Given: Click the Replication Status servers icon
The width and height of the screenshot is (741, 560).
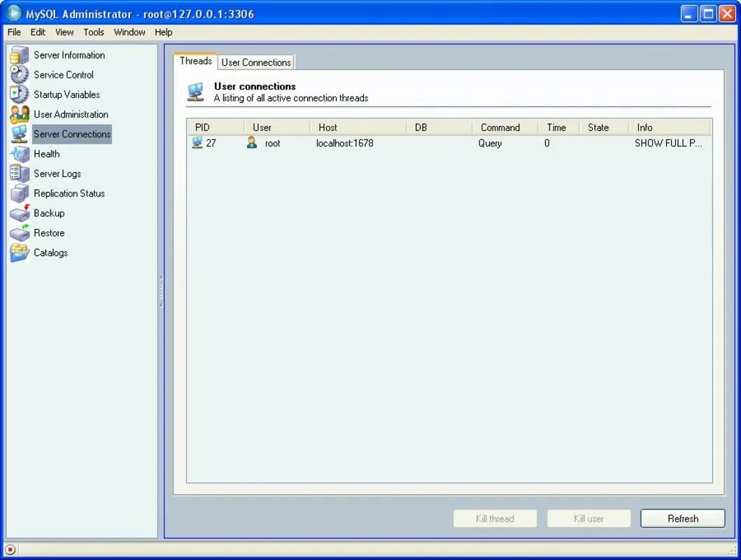Looking at the screenshot, I should click(x=20, y=193).
